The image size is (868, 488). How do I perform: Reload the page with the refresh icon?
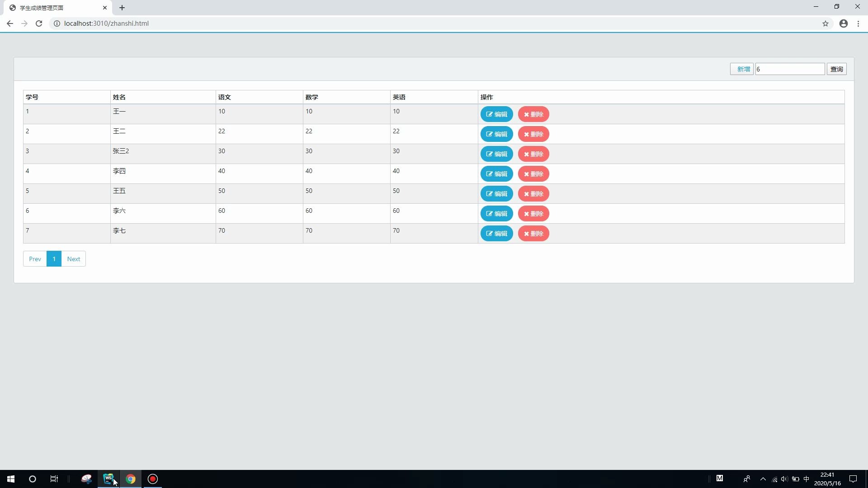point(39,23)
